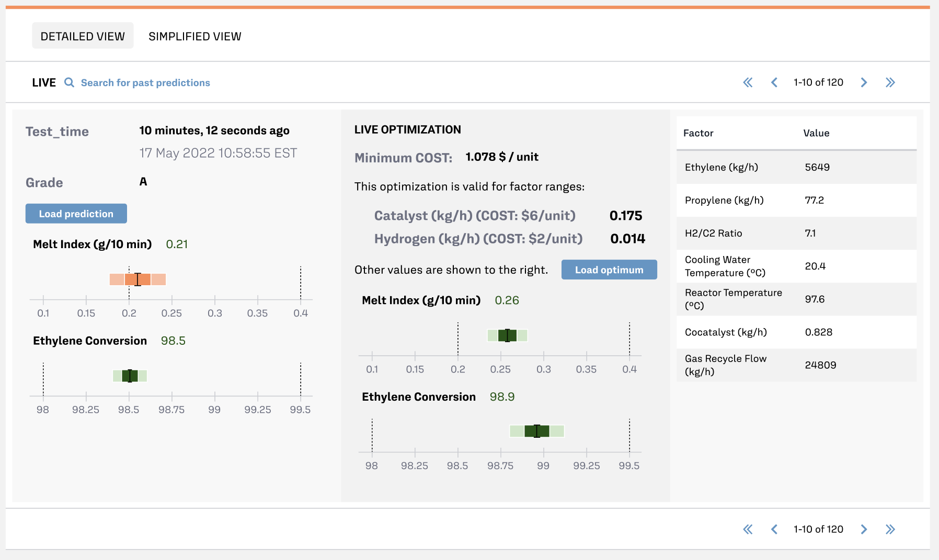Image resolution: width=939 pixels, height=560 pixels.
Task: Click the Factor column header
Action: click(x=698, y=133)
